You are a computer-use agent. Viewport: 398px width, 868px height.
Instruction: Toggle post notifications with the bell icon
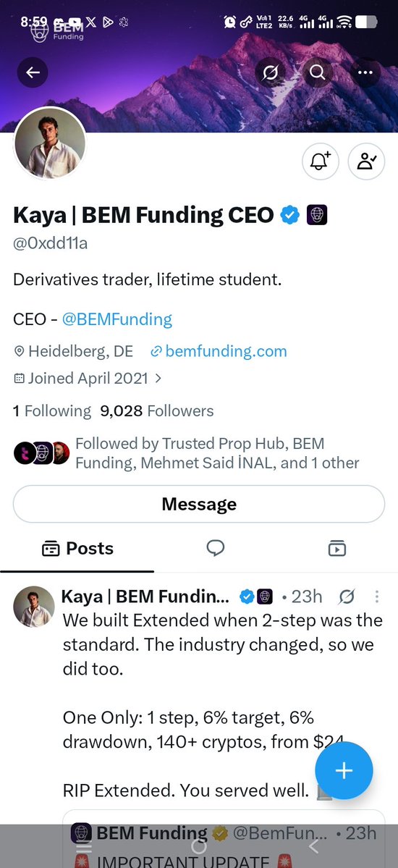pos(320,161)
